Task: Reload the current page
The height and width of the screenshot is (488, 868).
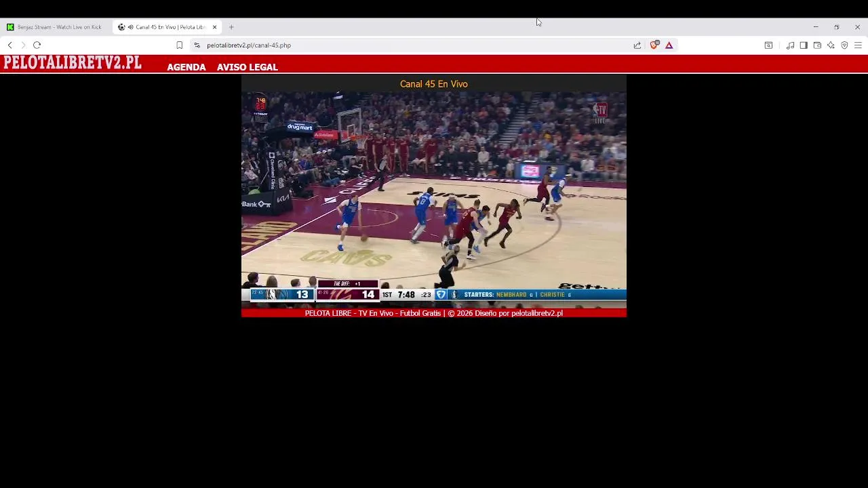Action: click(37, 45)
